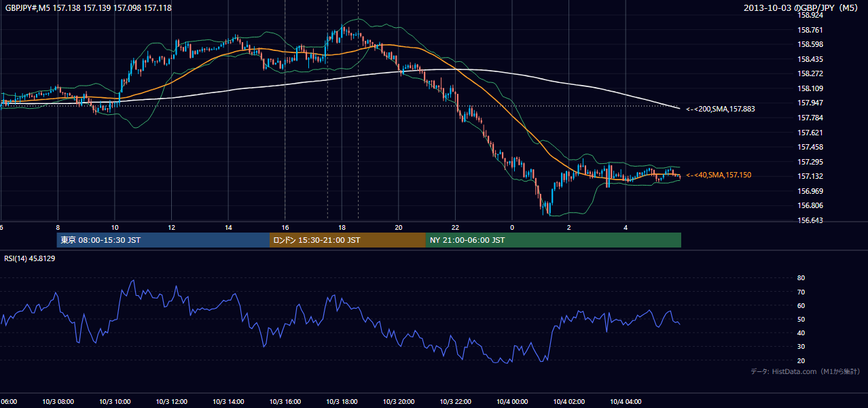This screenshot has height=408, width=868.
Task: Click the 10/4 00:00 time label
Action: pyautogui.click(x=512, y=402)
